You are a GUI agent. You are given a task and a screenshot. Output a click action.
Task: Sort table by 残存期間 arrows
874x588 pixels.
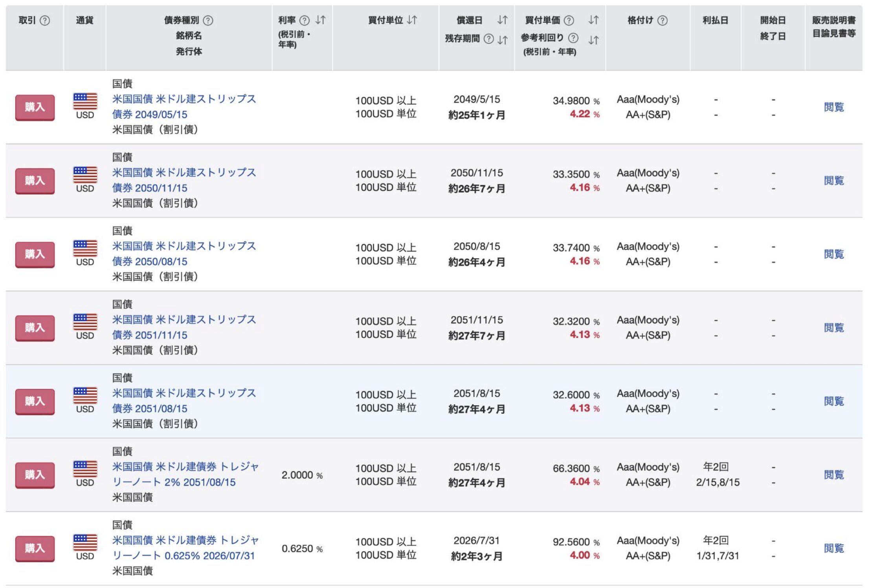(x=503, y=40)
